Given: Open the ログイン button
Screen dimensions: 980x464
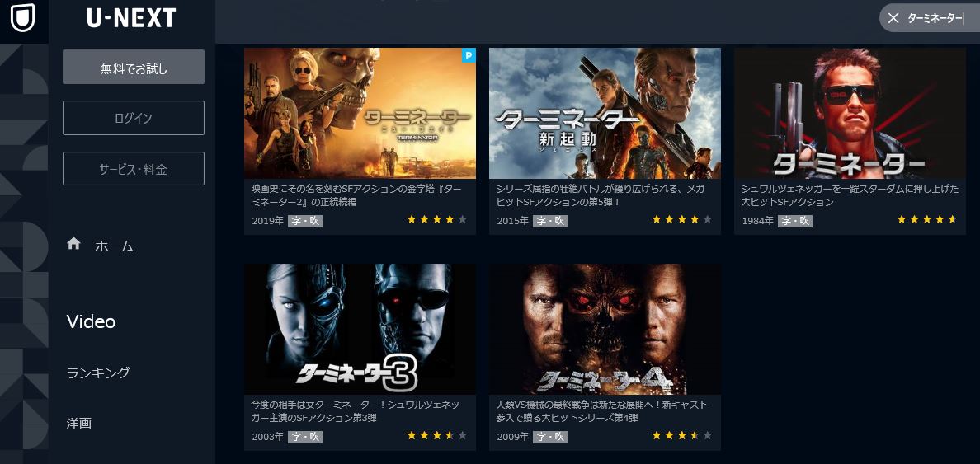Looking at the screenshot, I should (x=134, y=118).
